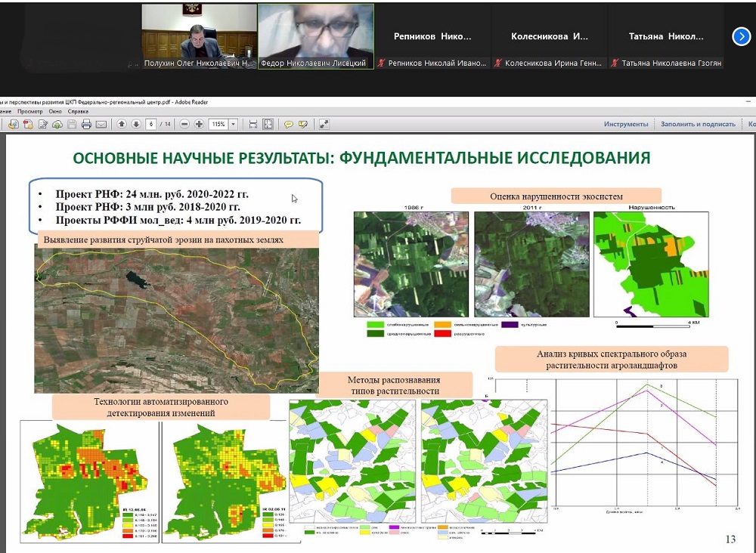
Task: Click the email envelope icon in toolbar
Action: tap(101, 124)
